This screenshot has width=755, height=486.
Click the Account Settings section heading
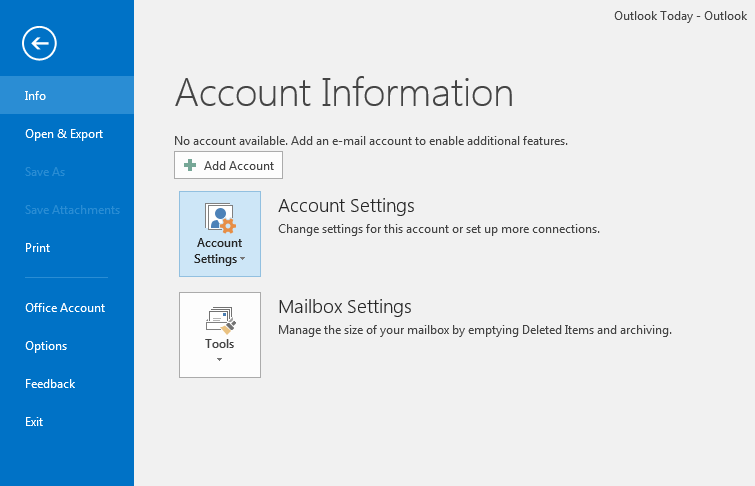(x=346, y=206)
